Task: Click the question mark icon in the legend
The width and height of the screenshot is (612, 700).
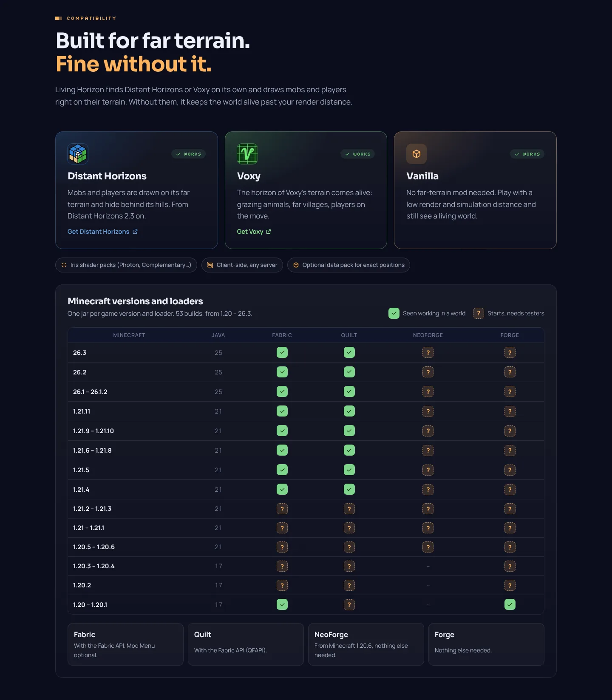Action: (479, 313)
